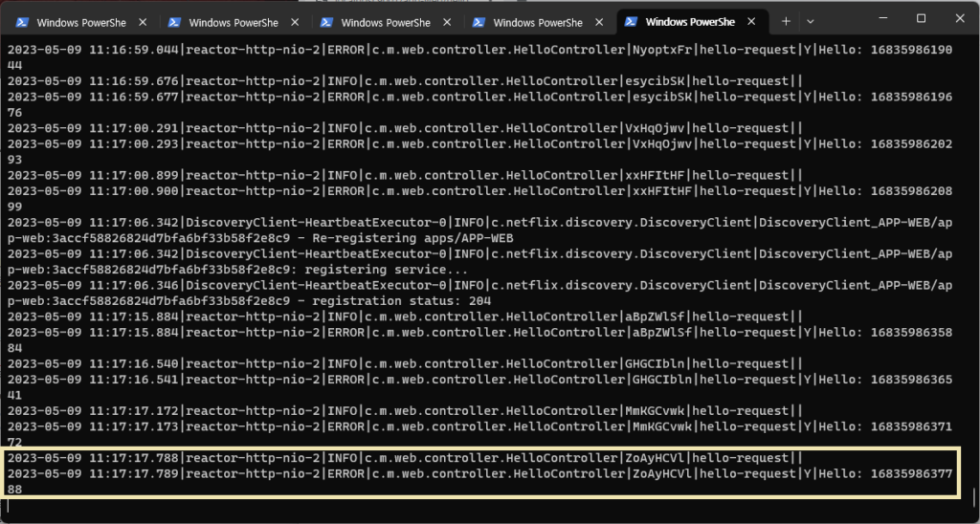Switch to the first Windows PowerShell tab
The width and height of the screenshot is (980, 524).
point(82,23)
